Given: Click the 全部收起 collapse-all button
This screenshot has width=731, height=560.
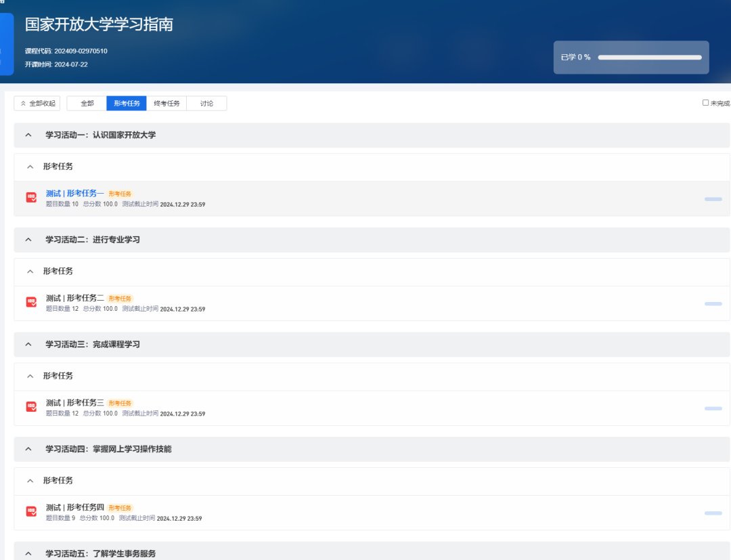Looking at the screenshot, I should [37, 103].
